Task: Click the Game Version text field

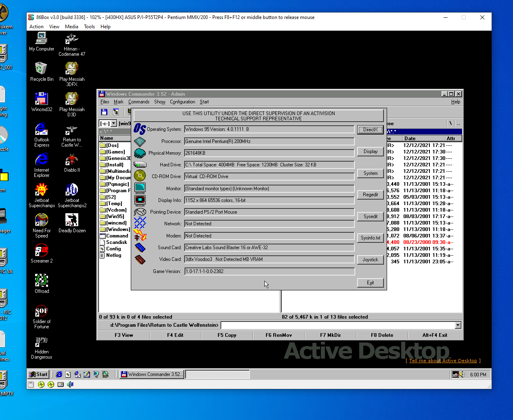Action: (x=269, y=271)
